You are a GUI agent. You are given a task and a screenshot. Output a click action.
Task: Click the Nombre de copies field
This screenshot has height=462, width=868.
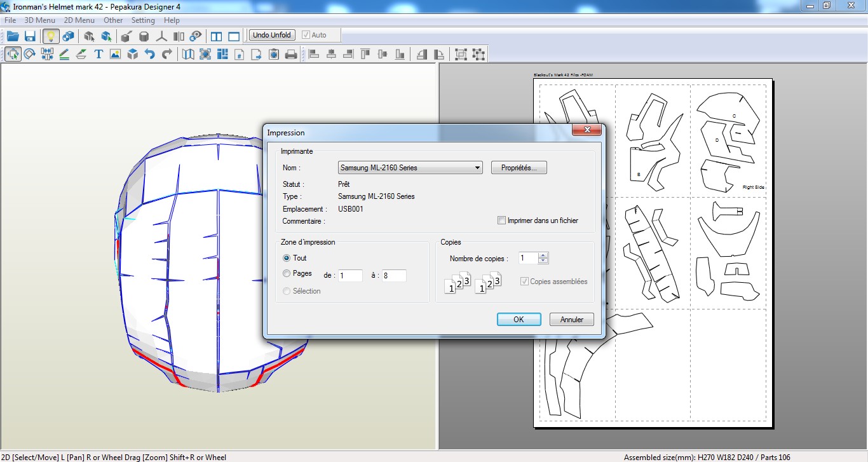[x=528, y=258]
